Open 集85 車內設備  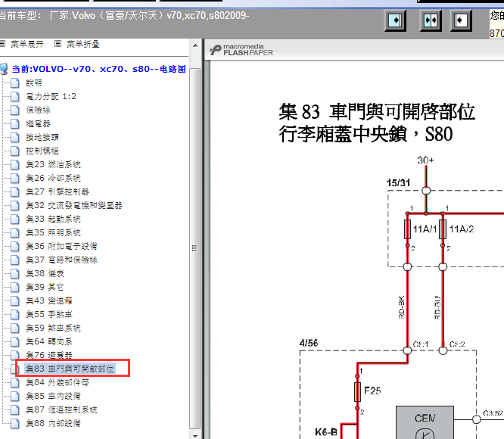(x=54, y=396)
